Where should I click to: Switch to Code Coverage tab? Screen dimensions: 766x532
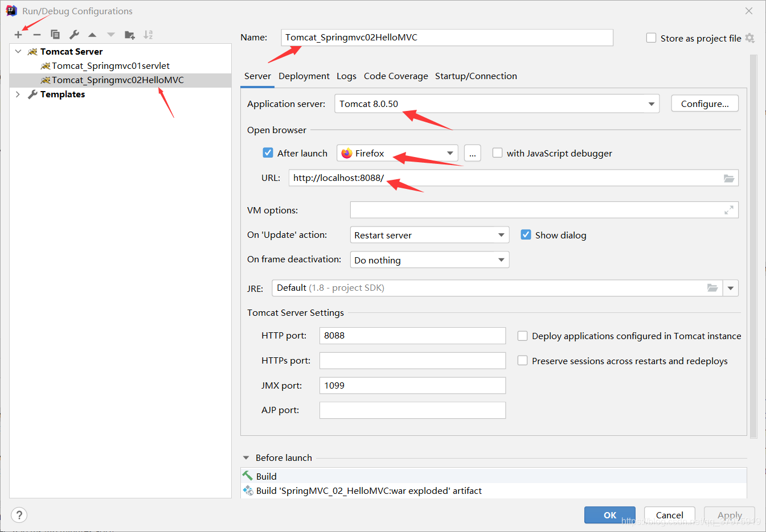tap(396, 76)
